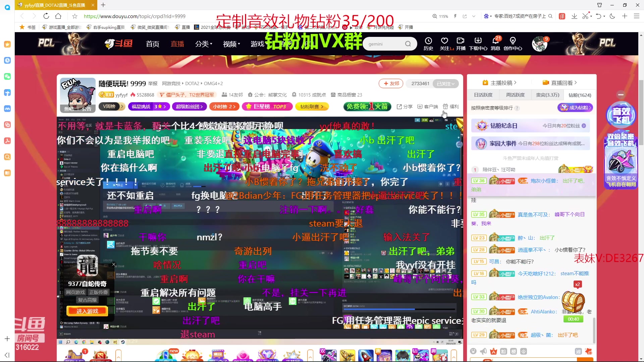Viewport: 644px width, 362px height.
Task: Click the search magnifier in Douyu search box
Action: [408, 44]
